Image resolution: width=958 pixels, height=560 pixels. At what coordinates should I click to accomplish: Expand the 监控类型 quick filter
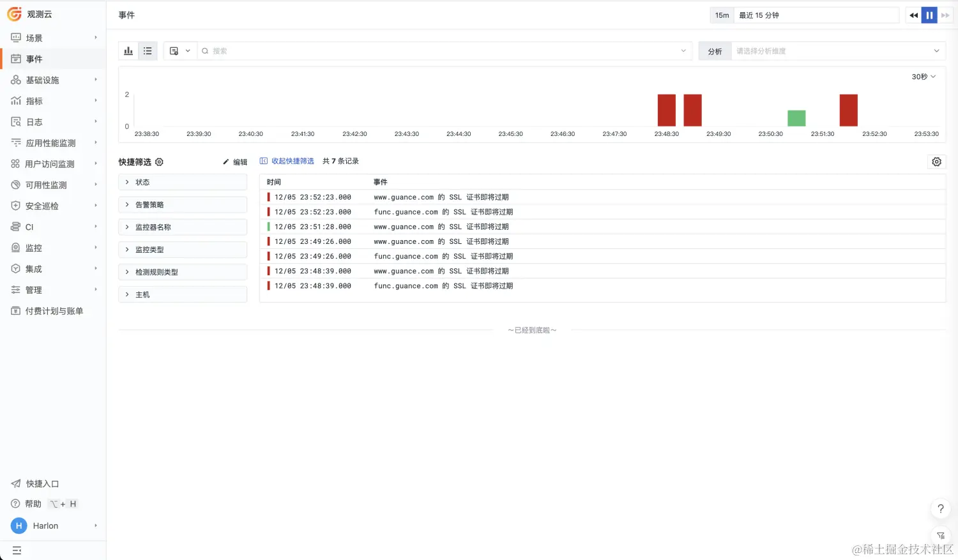tap(183, 250)
